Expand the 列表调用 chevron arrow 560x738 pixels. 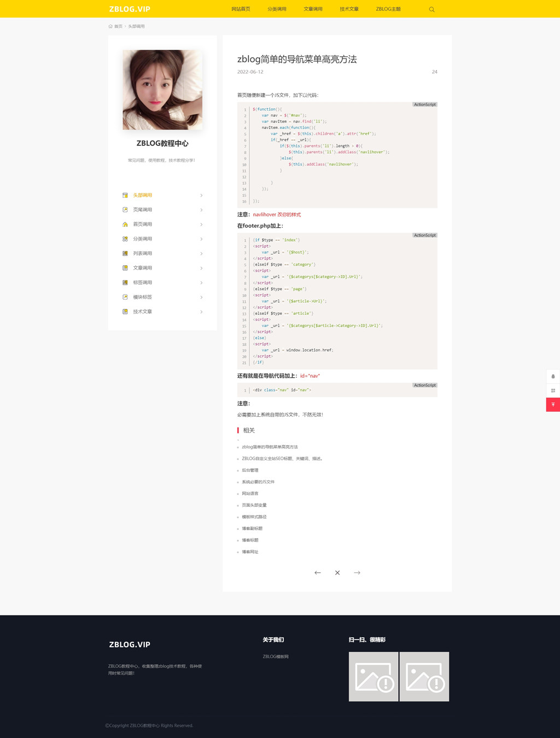coord(201,254)
